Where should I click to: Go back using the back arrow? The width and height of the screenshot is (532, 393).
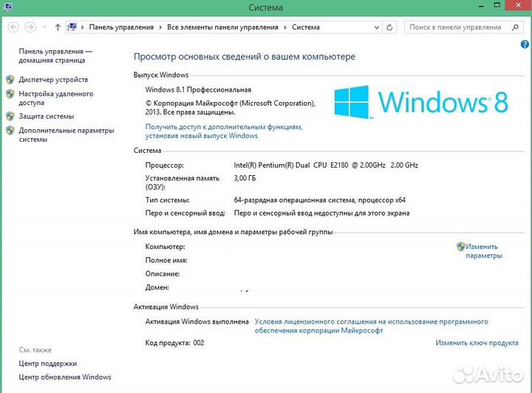point(13,27)
